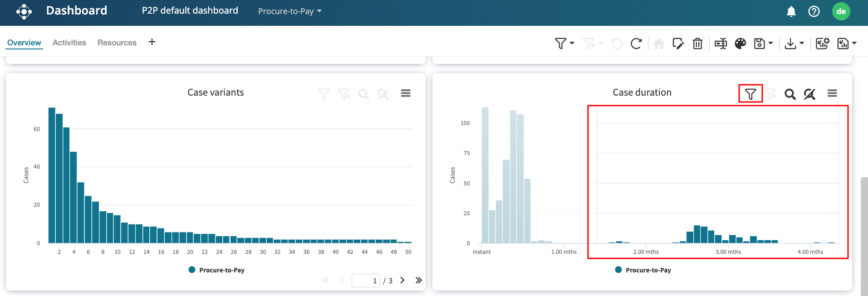The image size is (868, 296).
Task: Click the Case duration zoom magnifier
Action: [x=790, y=94]
